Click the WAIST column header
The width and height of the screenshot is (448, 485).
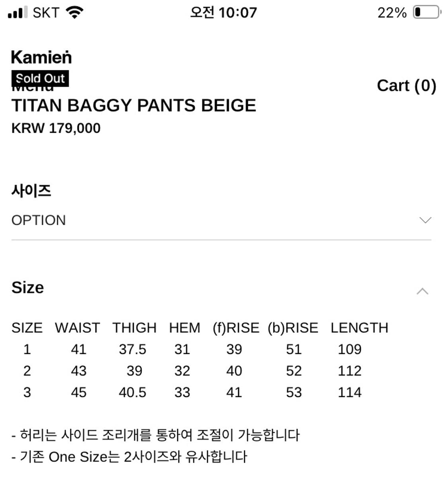(x=78, y=328)
